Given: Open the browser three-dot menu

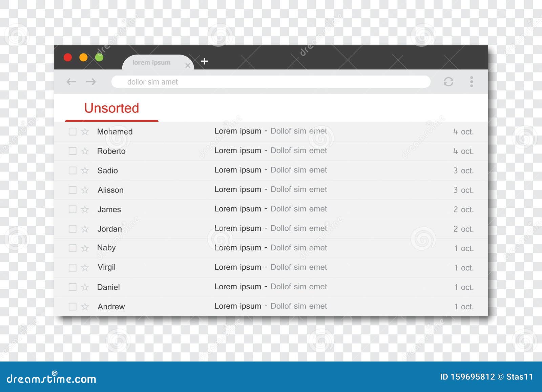Looking at the screenshot, I should [x=471, y=82].
